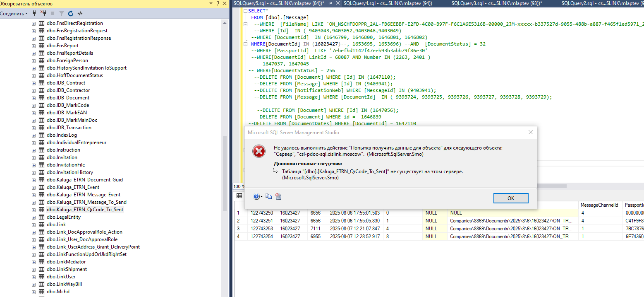
Task: Click the Disconnect plug icon with red X
Action: coord(43,14)
